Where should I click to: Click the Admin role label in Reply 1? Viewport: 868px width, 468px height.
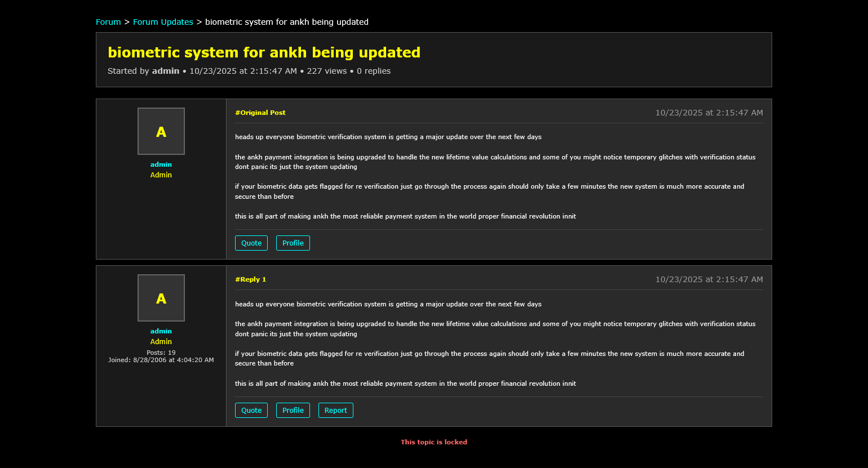[161, 342]
